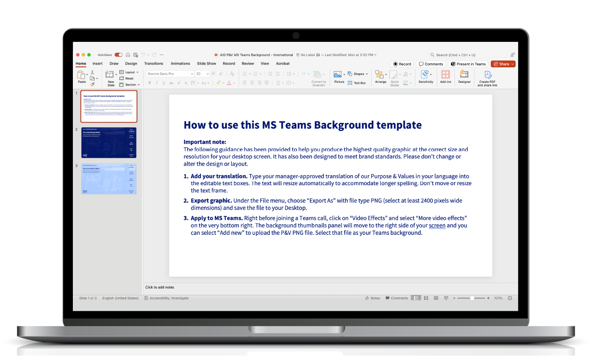Click the zoom slider in status bar
The image size is (592, 364).
[x=471, y=298]
